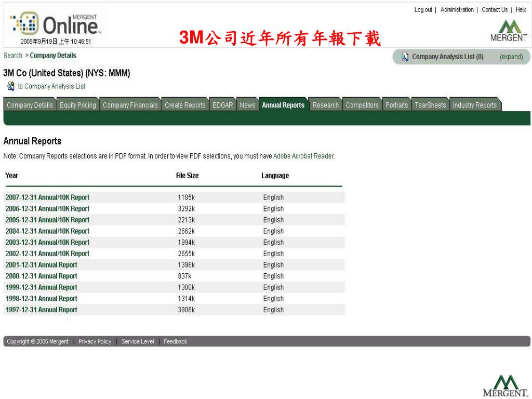The width and height of the screenshot is (532, 399).
Task: Open the TearSheets tab
Action: coord(430,105)
